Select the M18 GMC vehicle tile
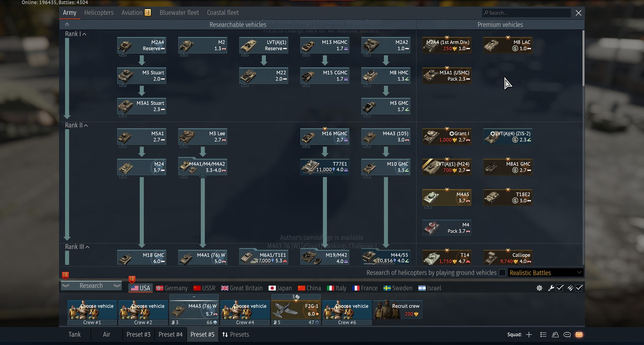The height and width of the screenshot is (345, 644). coord(142,257)
